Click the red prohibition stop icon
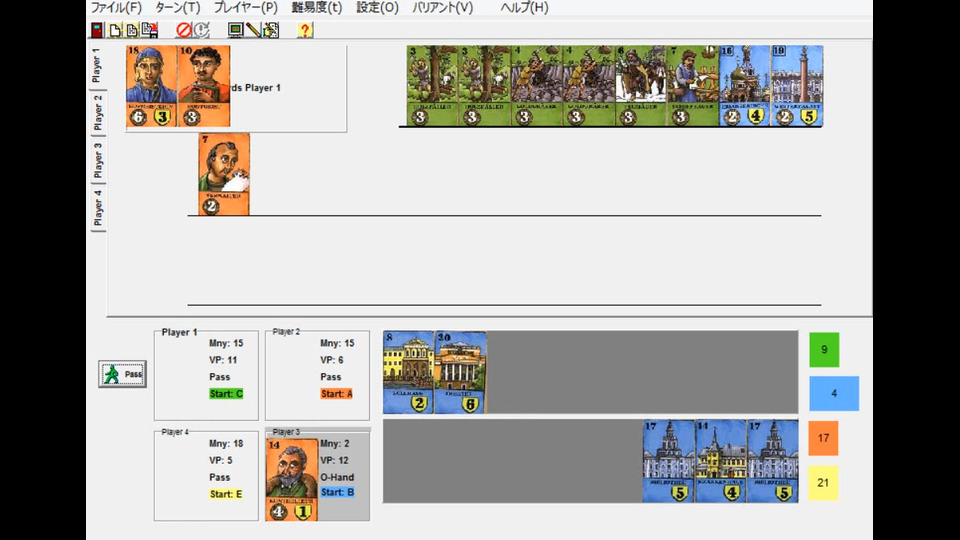 tap(184, 30)
